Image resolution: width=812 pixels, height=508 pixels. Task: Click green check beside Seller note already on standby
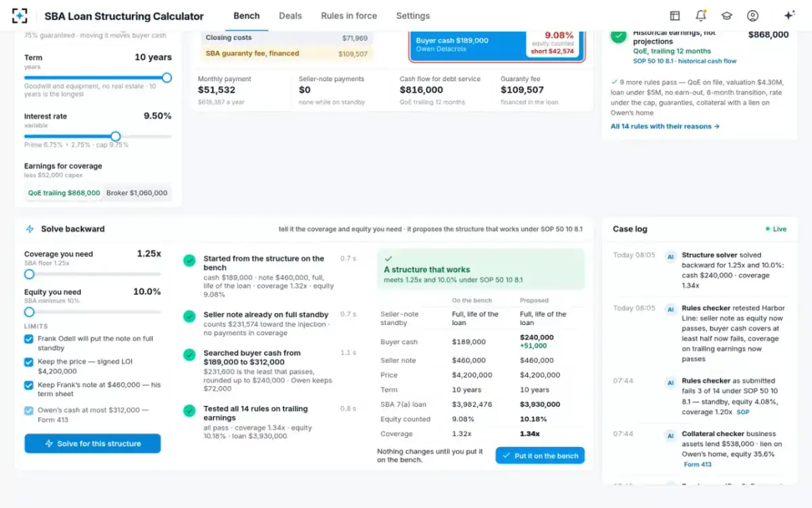[x=190, y=316]
